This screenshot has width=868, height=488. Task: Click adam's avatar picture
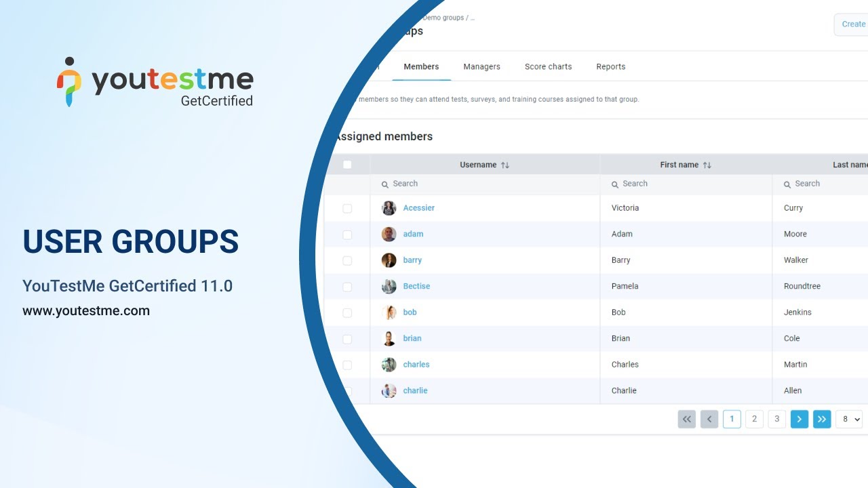pyautogui.click(x=389, y=235)
